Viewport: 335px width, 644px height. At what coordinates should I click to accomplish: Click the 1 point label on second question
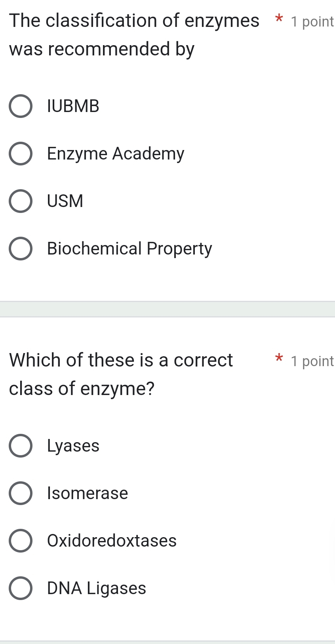coord(312,361)
